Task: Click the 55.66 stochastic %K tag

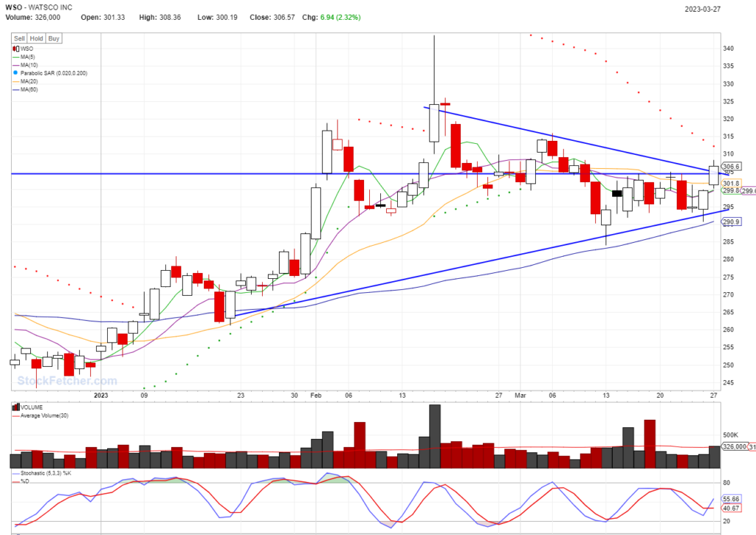Action: [x=731, y=500]
